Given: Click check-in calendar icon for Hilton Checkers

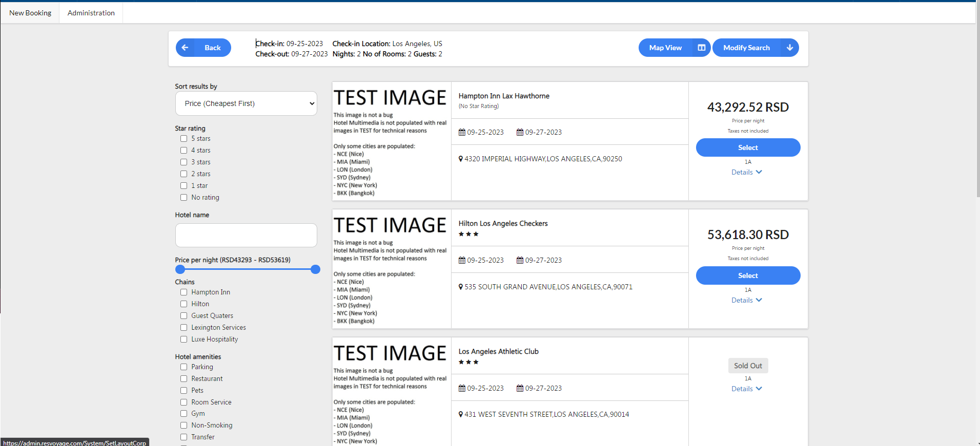Looking at the screenshot, I should [462, 260].
